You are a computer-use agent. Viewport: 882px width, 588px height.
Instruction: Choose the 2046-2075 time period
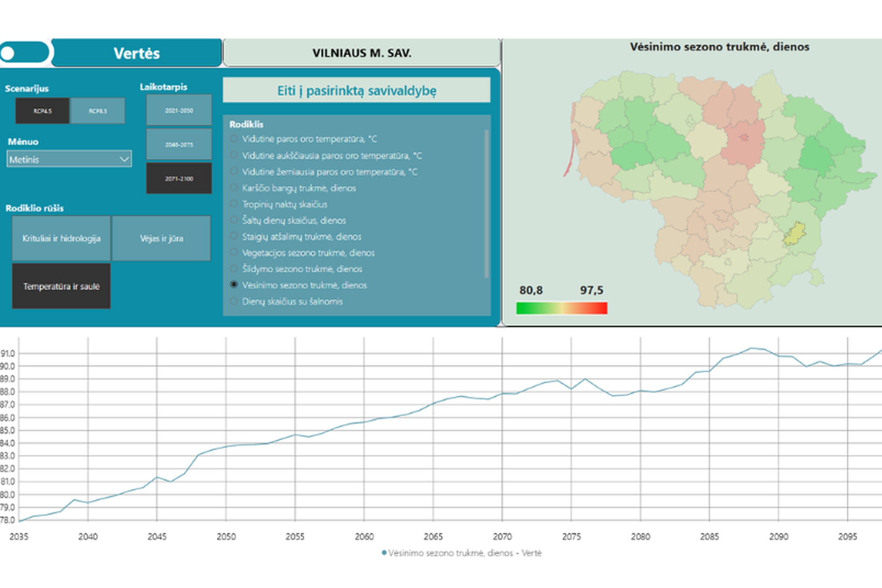[x=179, y=144]
